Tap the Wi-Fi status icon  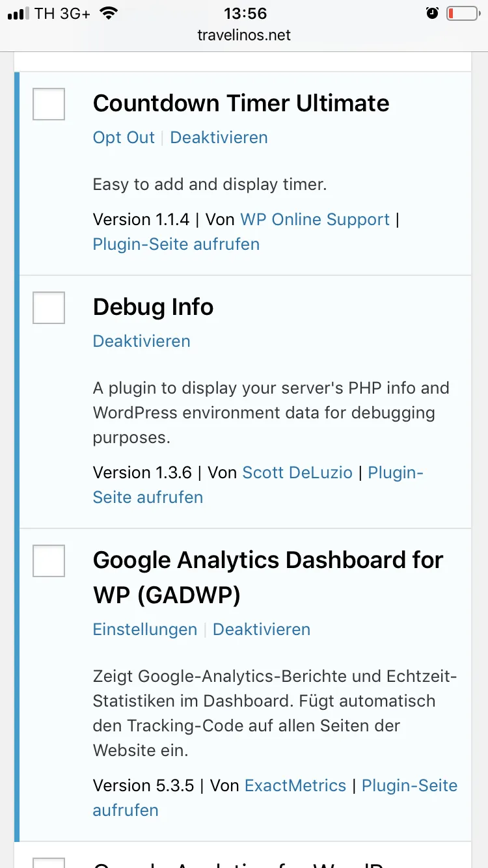110,13
